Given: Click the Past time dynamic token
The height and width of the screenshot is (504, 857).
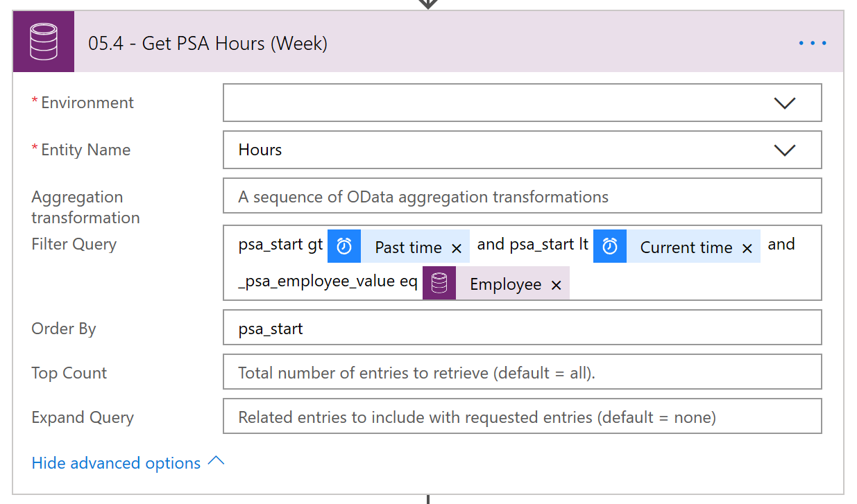Looking at the screenshot, I should [408, 247].
